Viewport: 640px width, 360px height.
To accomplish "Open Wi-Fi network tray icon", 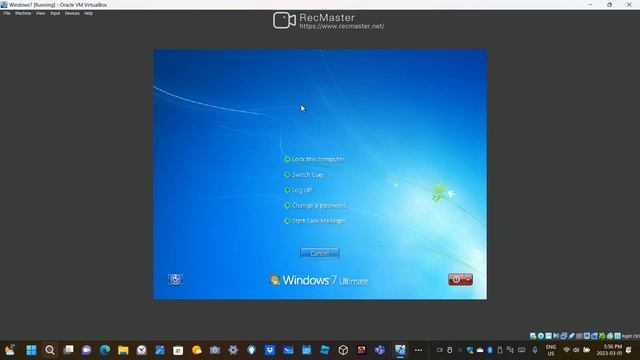I will click(567, 350).
